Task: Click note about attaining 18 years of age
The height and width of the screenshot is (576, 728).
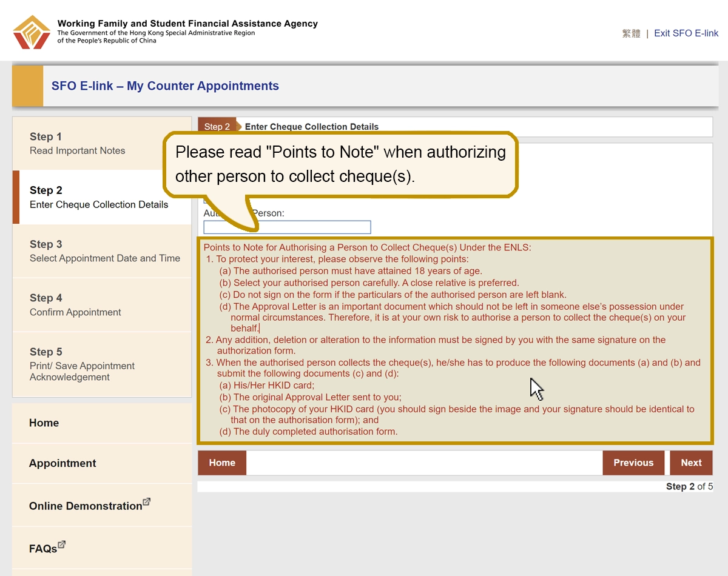Action: (351, 271)
